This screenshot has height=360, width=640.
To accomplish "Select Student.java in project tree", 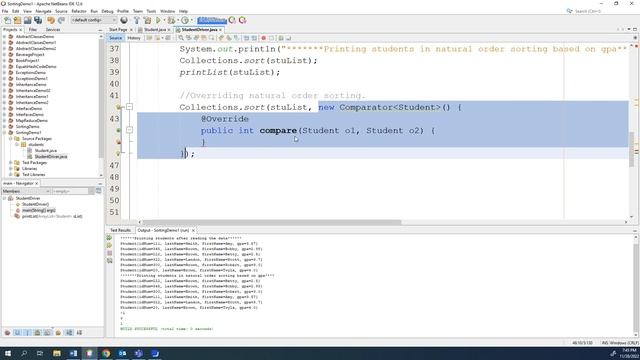I will [x=45, y=151].
